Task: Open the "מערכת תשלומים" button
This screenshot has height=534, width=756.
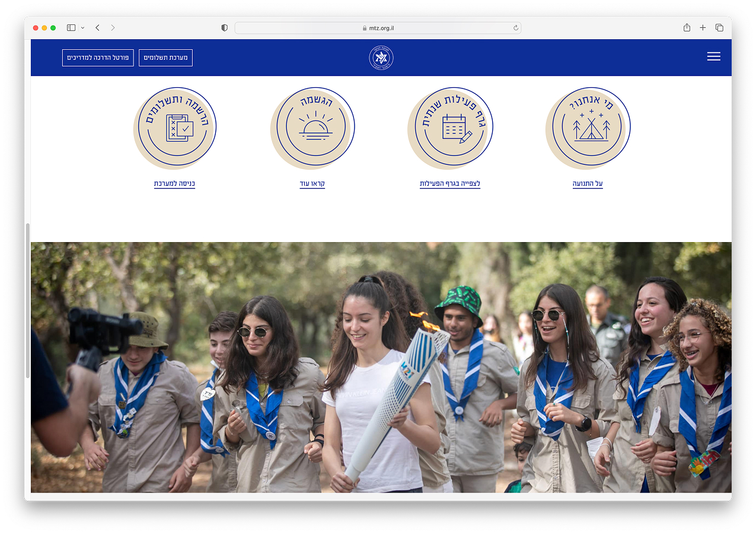Action: pyautogui.click(x=165, y=58)
